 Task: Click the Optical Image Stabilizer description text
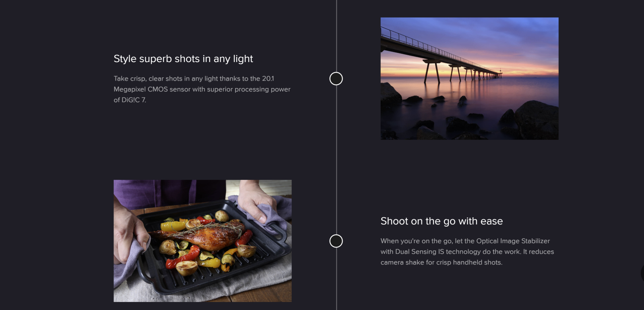[x=467, y=252]
